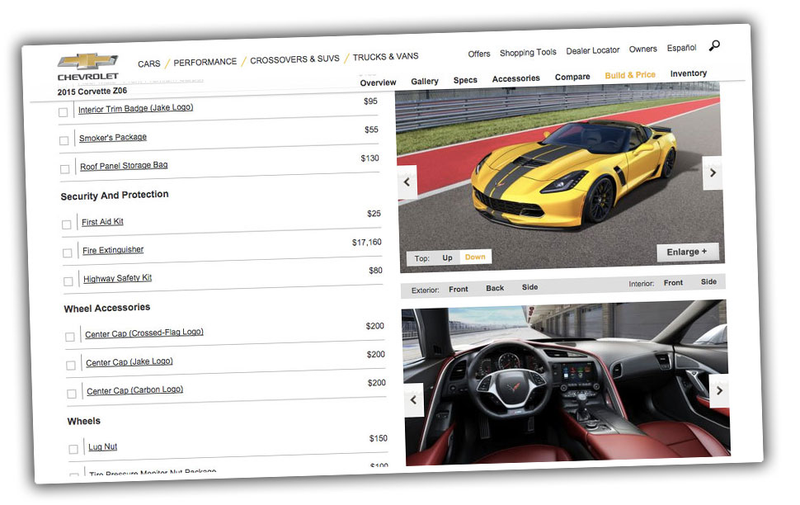Open the Compare tab
Viewport: 800px width, 505px height.
[x=572, y=77]
